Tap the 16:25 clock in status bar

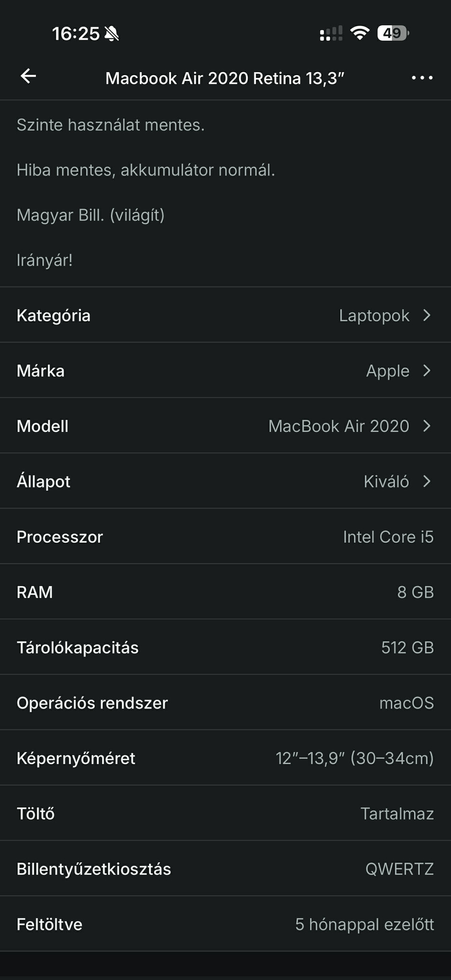pos(76,34)
